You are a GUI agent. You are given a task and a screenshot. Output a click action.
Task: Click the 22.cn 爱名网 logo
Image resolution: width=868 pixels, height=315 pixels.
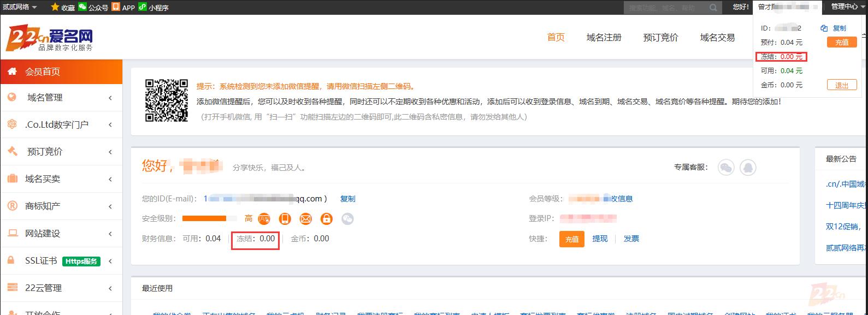click(x=49, y=39)
